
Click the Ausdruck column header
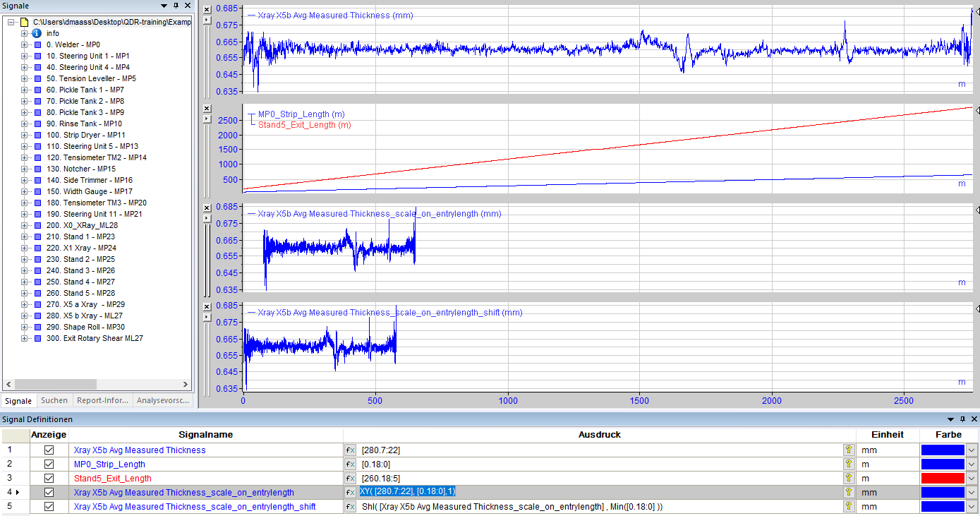click(599, 435)
